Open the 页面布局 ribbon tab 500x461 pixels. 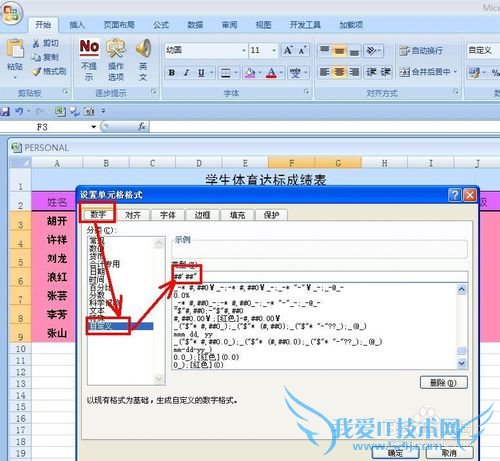[x=119, y=25]
